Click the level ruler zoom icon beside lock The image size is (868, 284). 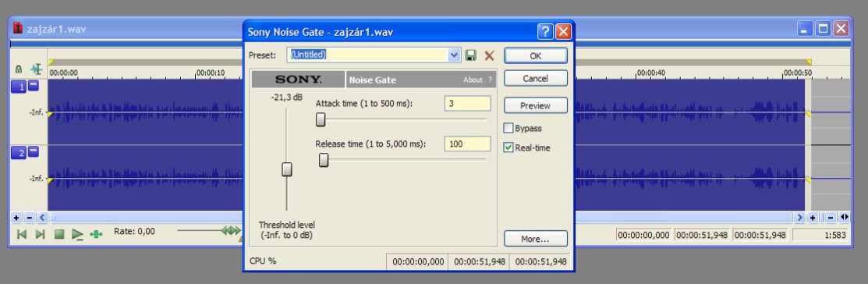pos(37,69)
